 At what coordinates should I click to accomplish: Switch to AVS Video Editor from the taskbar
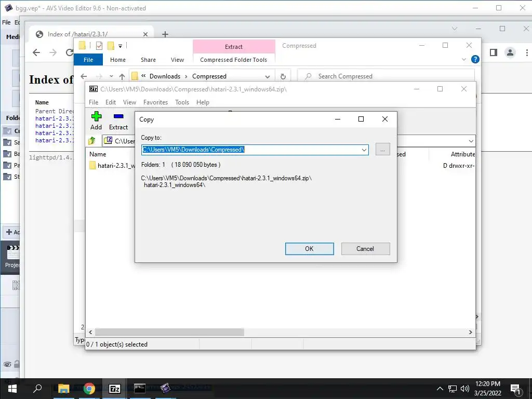(165, 388)
